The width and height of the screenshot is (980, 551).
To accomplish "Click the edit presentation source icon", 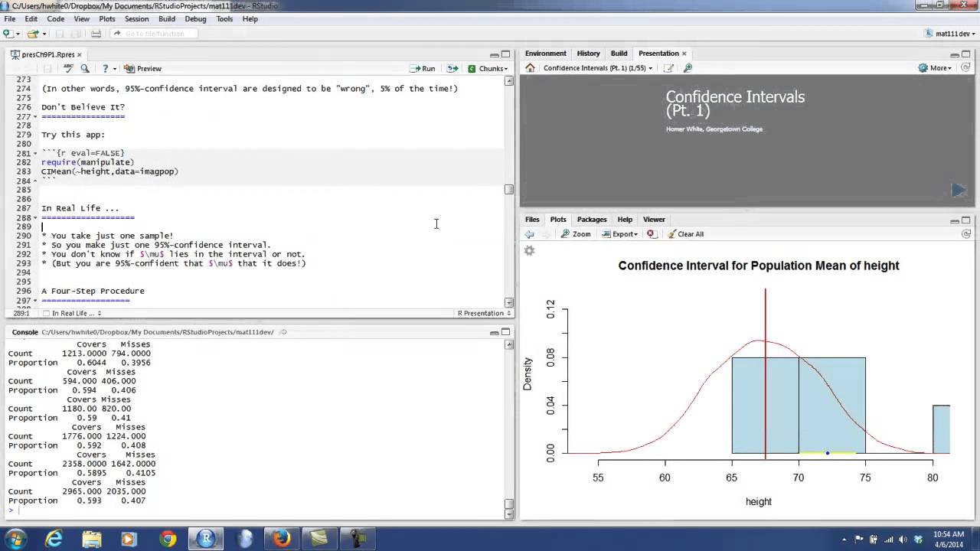I will (668, 68).
